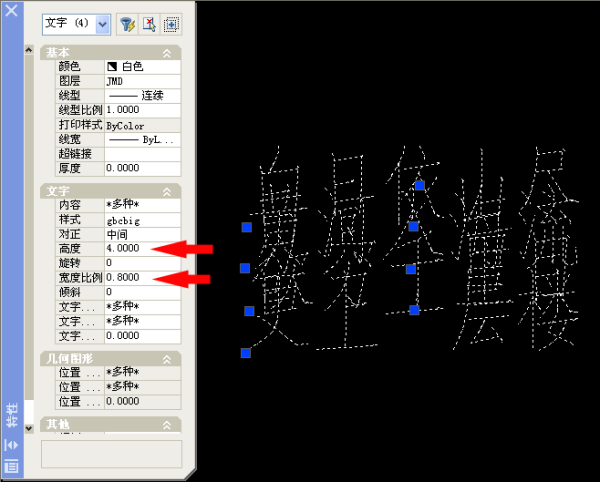Viewport: 600px width, 482px height.
Task: Click the 颜色 value 白色
Action: [142, 67]
